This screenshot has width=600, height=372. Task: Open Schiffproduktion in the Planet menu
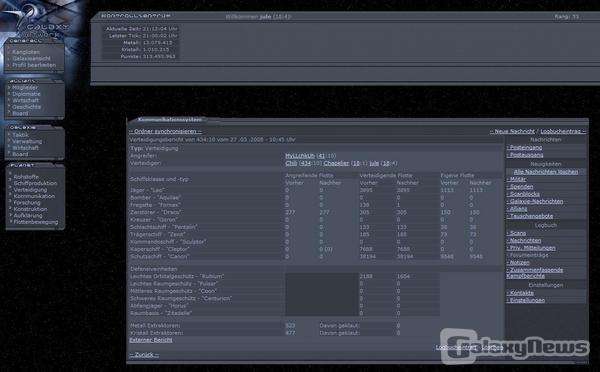[35, 183]
